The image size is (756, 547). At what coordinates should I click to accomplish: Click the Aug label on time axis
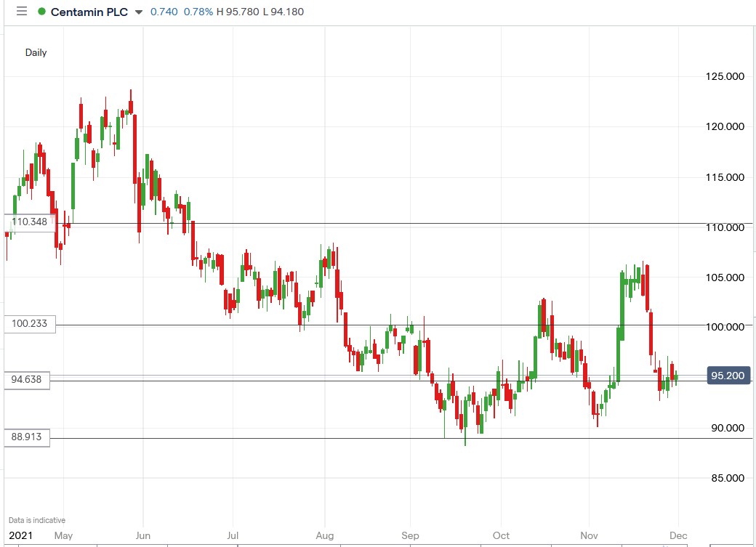click(x=324, y=535)
